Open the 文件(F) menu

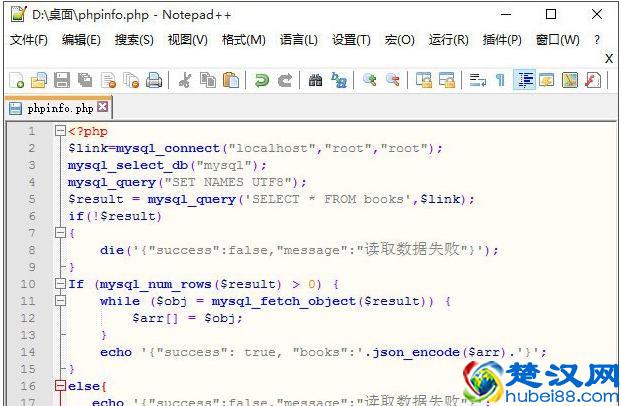(x=28, y=40)
